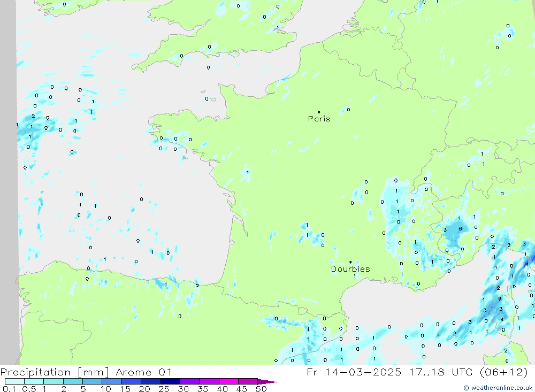The image size is (535, 392).
Task: Click the legend label '50'
Action: (x=261, y=389)
